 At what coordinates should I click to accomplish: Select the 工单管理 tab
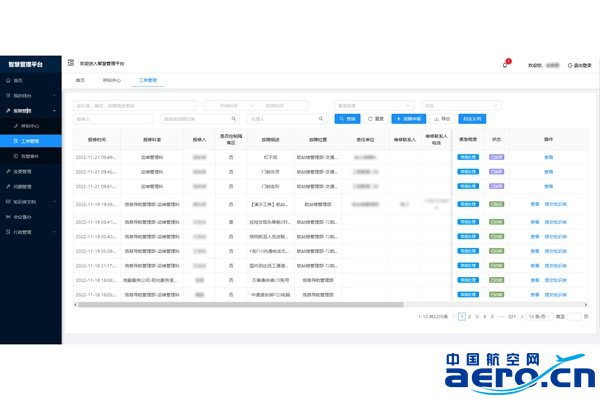point(148,80)
